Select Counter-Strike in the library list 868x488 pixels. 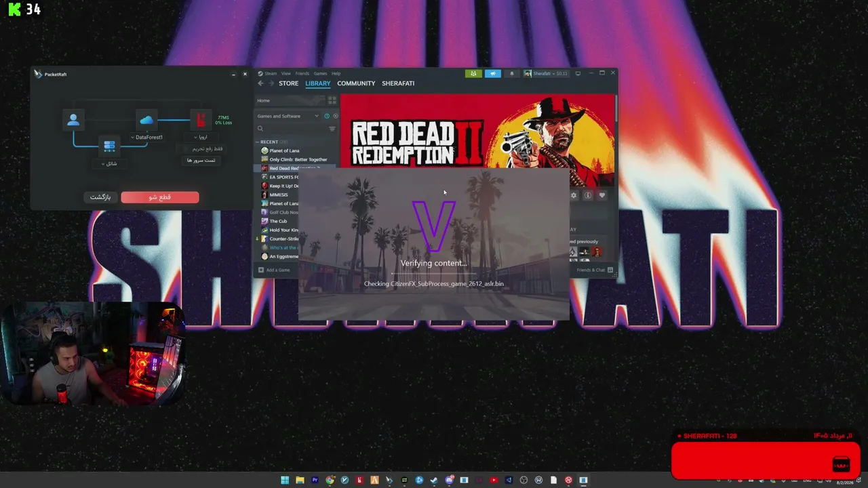coord(279,239)
